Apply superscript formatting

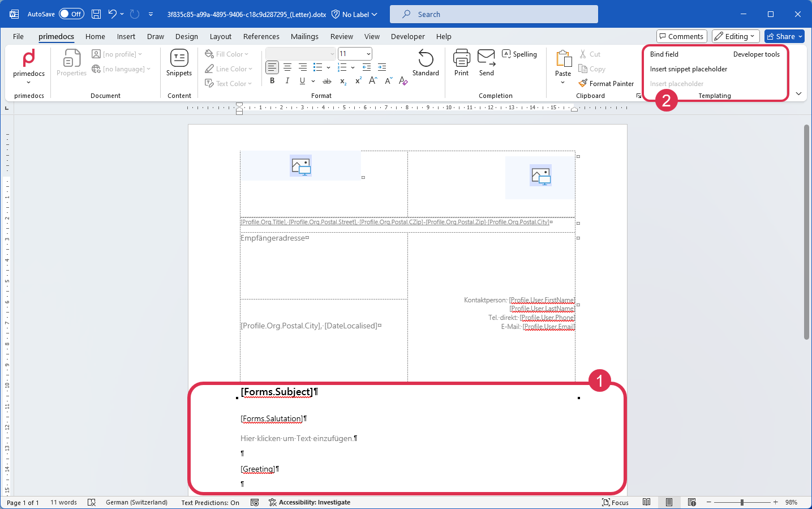click(x=358, y=82)
